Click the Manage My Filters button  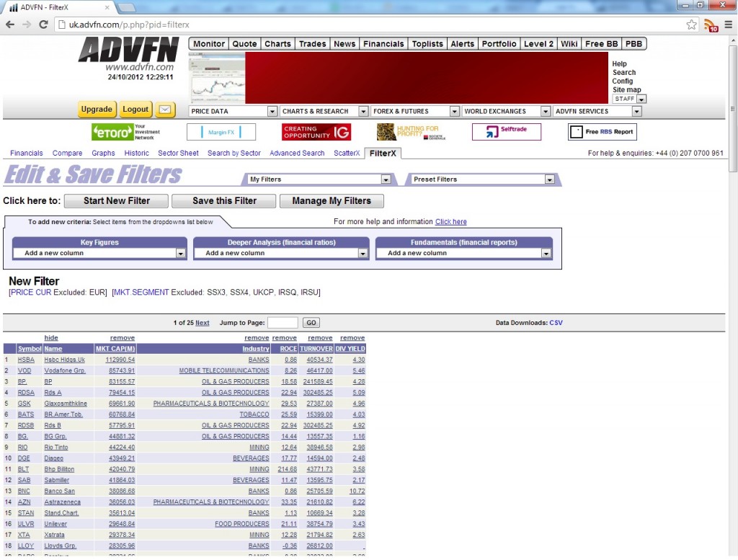coord(332,201)
